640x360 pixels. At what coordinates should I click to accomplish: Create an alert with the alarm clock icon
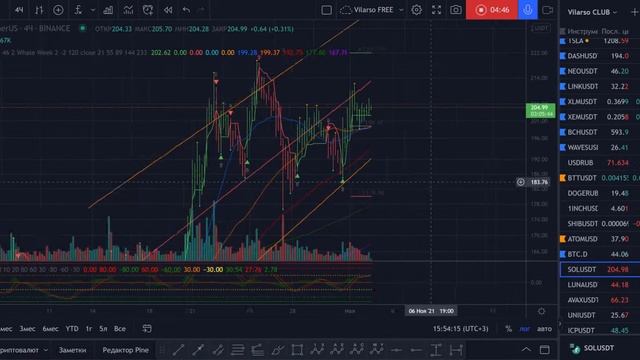pyautogui.click(x=148, y=10)
